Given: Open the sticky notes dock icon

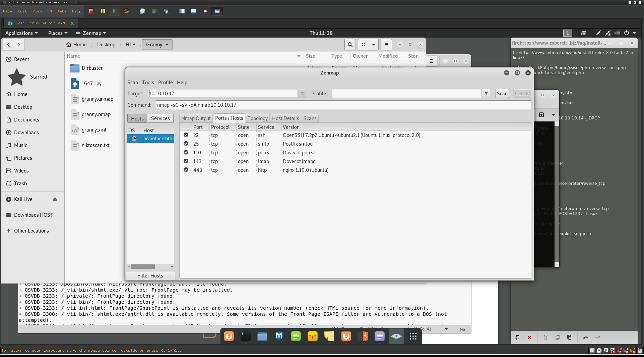Looking at the screenshot, I should coord(329,336).
